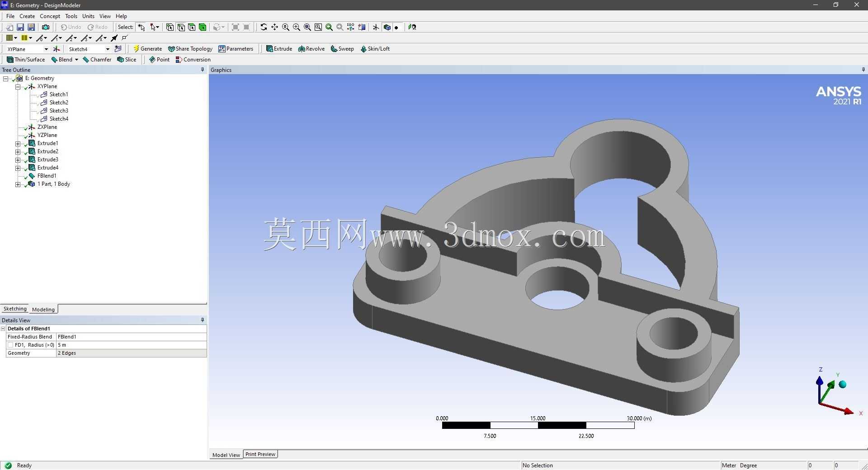Click the Generate lightning button
This screenshot has width=868, height=470.
(x=147, y=49)
